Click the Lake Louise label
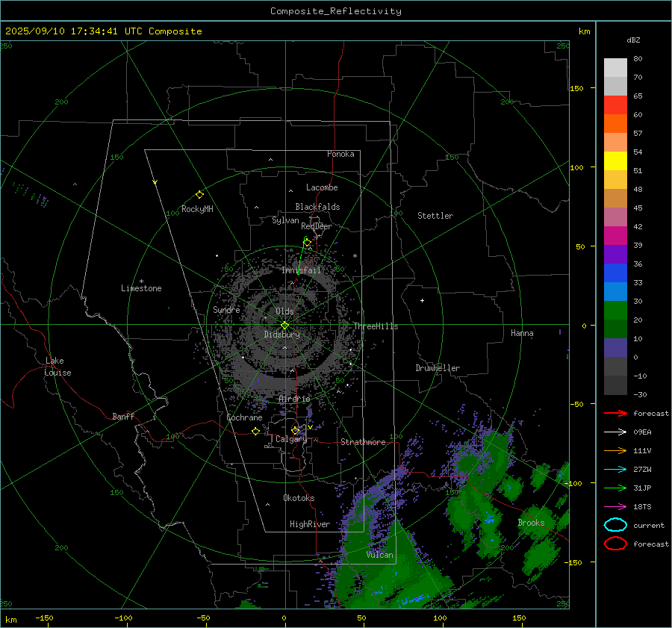The height and width of the screenshot is (628, 672). click(x=57, y=367)
